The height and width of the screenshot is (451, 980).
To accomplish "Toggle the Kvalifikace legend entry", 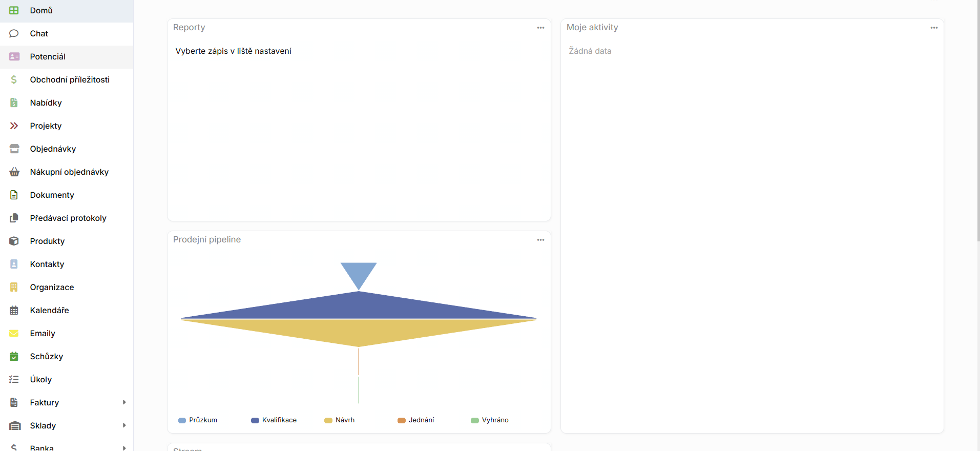I will [274, 420].
